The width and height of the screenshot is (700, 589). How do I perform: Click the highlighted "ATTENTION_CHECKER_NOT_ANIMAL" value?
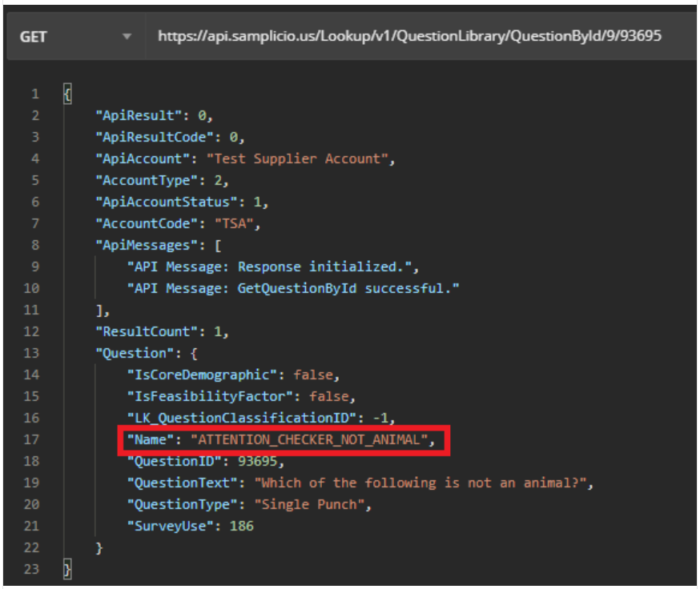(312, 439)
